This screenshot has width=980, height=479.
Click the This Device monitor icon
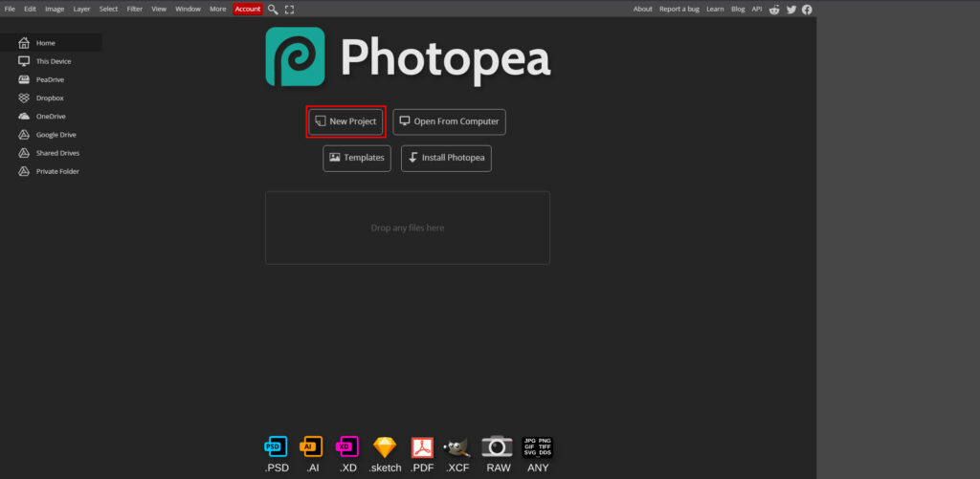[x=24, y=61]
